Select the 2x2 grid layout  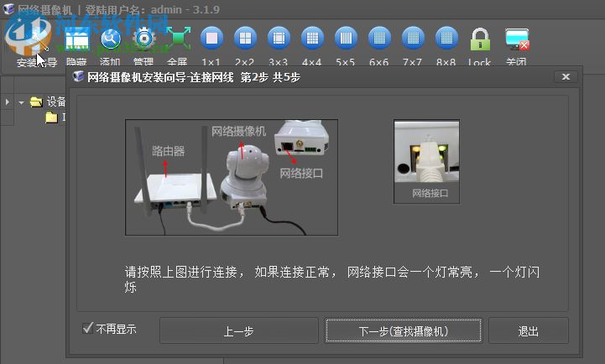coord(245,39)
